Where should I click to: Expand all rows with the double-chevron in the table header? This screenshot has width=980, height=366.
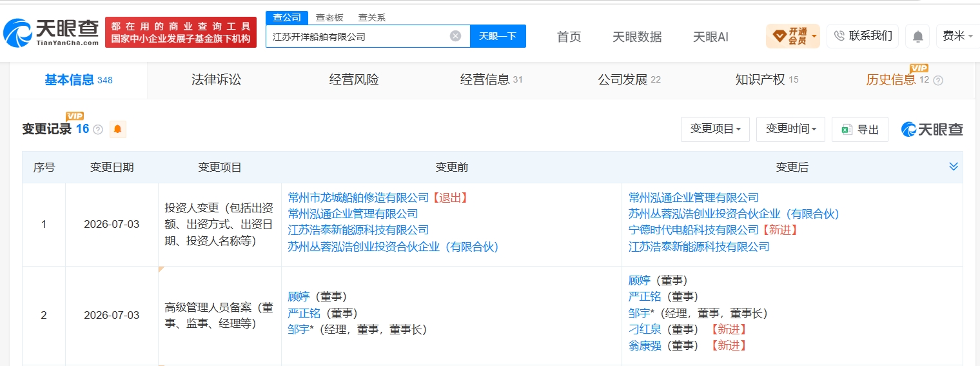[x=954, y=167]
